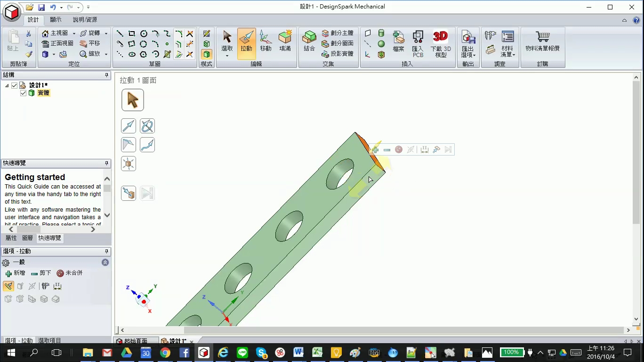
Task: Open the undo history dropdown arrow
Action: point(61,8)
